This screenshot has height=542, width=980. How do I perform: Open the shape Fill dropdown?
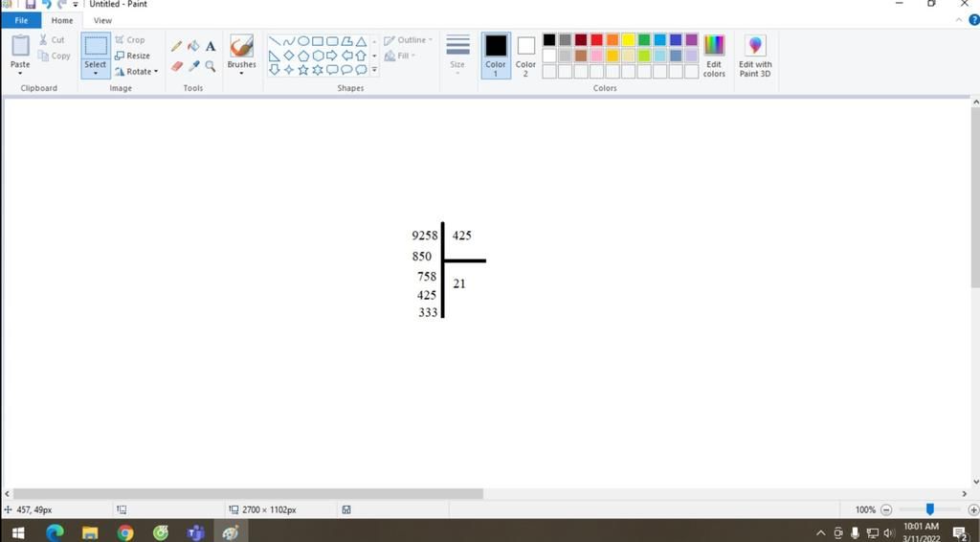point(400,56)
